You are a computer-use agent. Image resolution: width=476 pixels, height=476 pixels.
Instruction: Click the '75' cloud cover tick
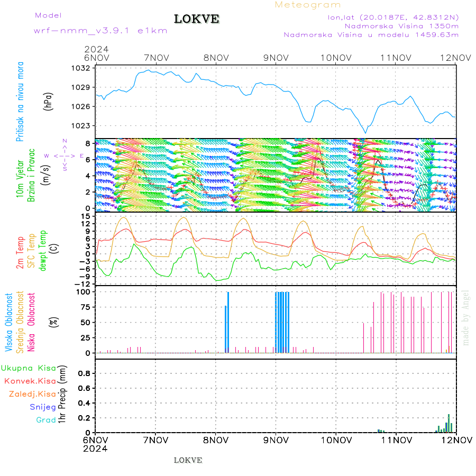click(86, 307)
